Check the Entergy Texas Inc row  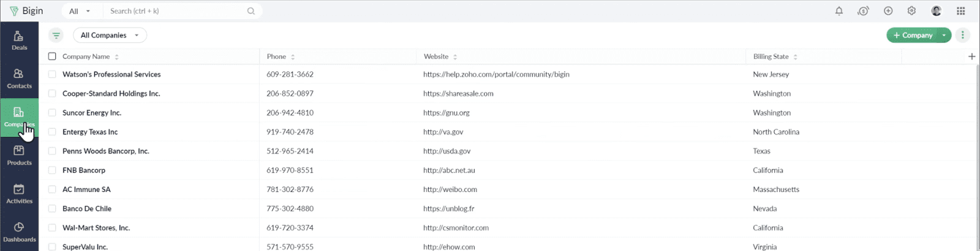(x=52, y=132)
